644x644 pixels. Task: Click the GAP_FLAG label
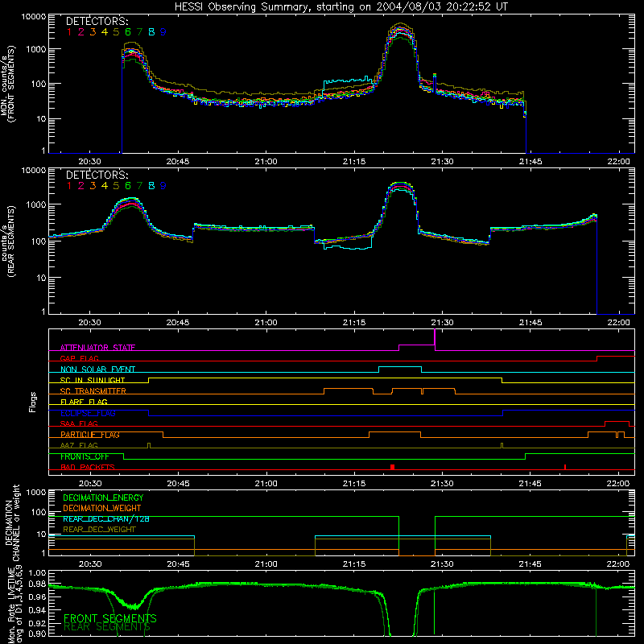(80, 358)
